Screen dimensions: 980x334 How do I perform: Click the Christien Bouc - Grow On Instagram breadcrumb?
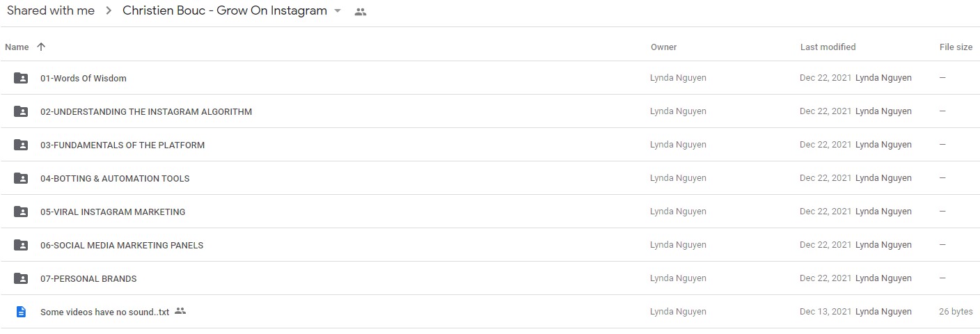[225, 11]
